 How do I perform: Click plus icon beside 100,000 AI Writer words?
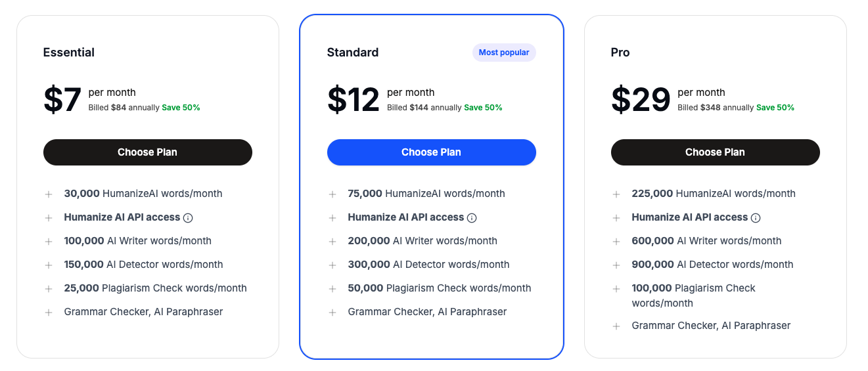point(49,242)
